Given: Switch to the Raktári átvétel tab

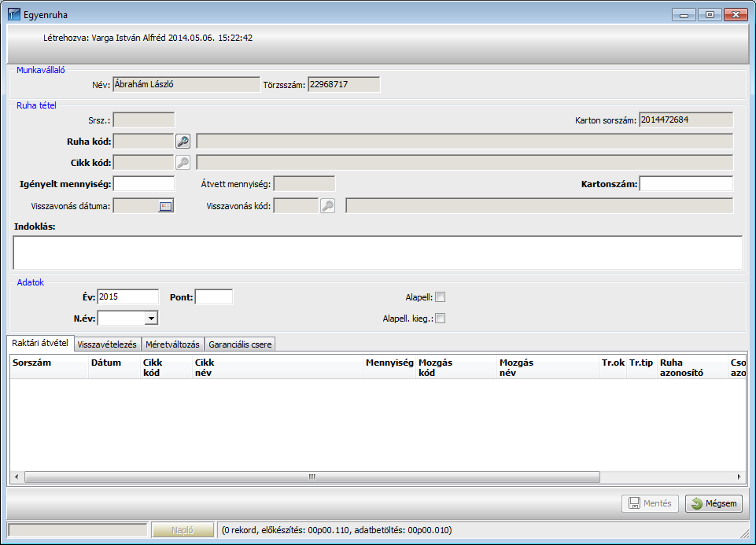Looking at the screenshot, I should (40, 343).
